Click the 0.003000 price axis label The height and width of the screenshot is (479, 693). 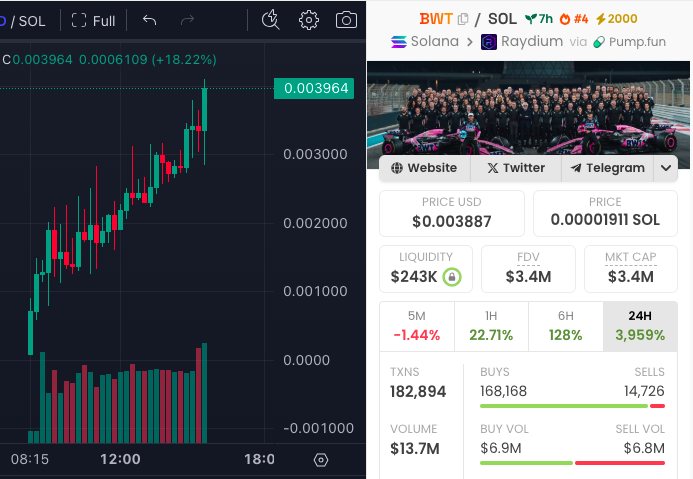[x=315, y=154]
